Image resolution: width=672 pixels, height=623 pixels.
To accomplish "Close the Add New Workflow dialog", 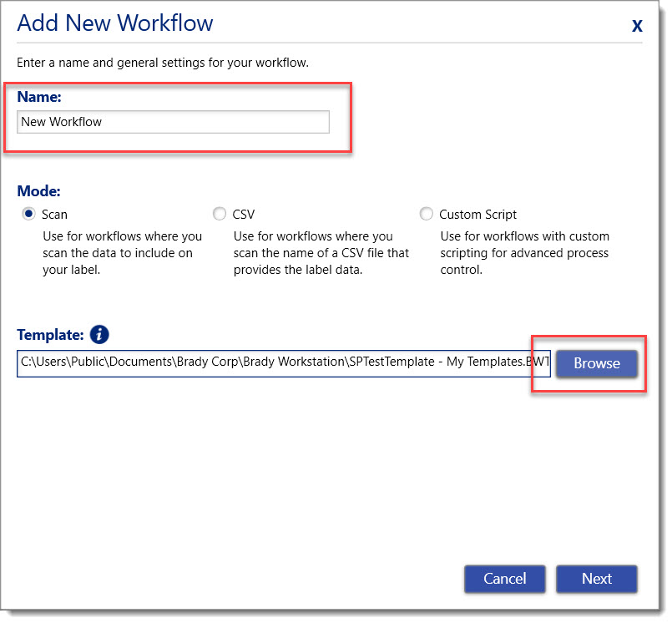I will click(637, 25).
